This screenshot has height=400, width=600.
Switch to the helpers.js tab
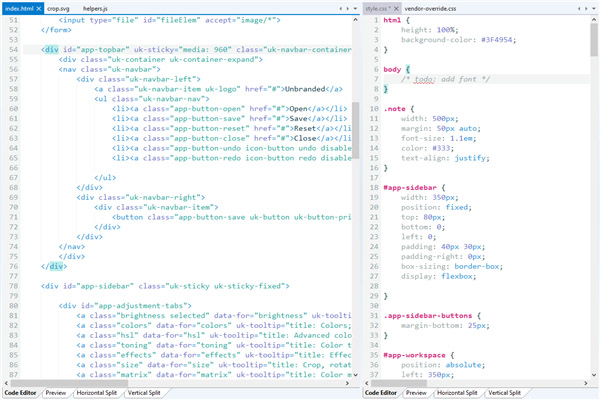[x=95, y=8]
